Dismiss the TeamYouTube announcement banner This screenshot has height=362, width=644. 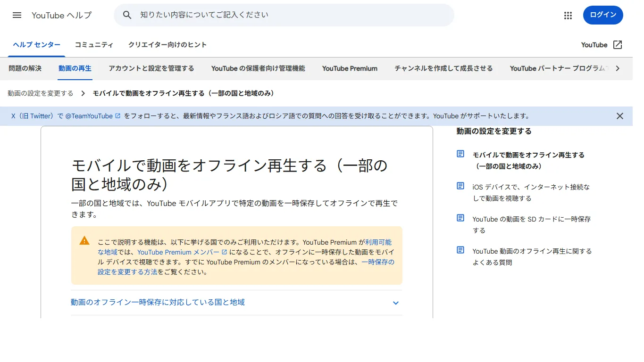click(620, 116)
